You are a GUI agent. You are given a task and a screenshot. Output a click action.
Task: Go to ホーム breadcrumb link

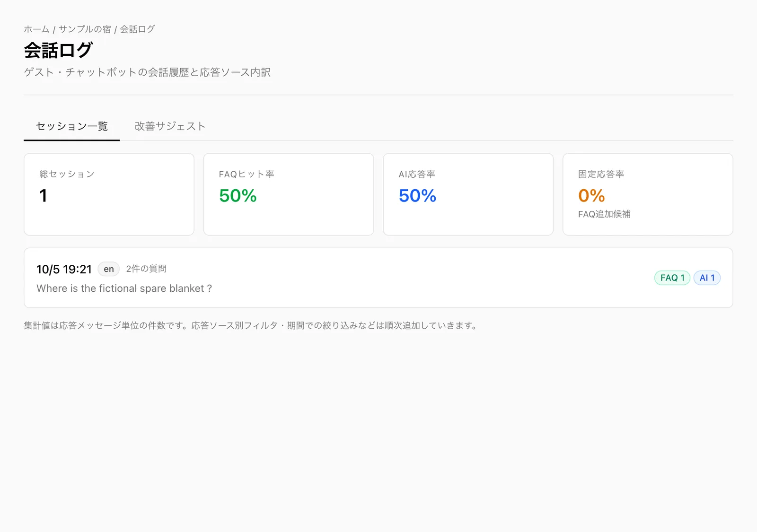36,29
